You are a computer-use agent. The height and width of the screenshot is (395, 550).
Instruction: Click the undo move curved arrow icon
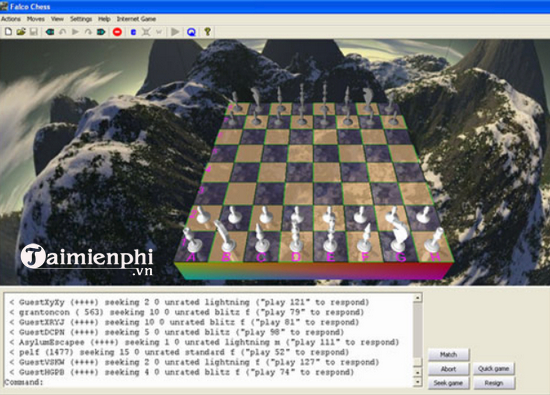coord(62,32)
